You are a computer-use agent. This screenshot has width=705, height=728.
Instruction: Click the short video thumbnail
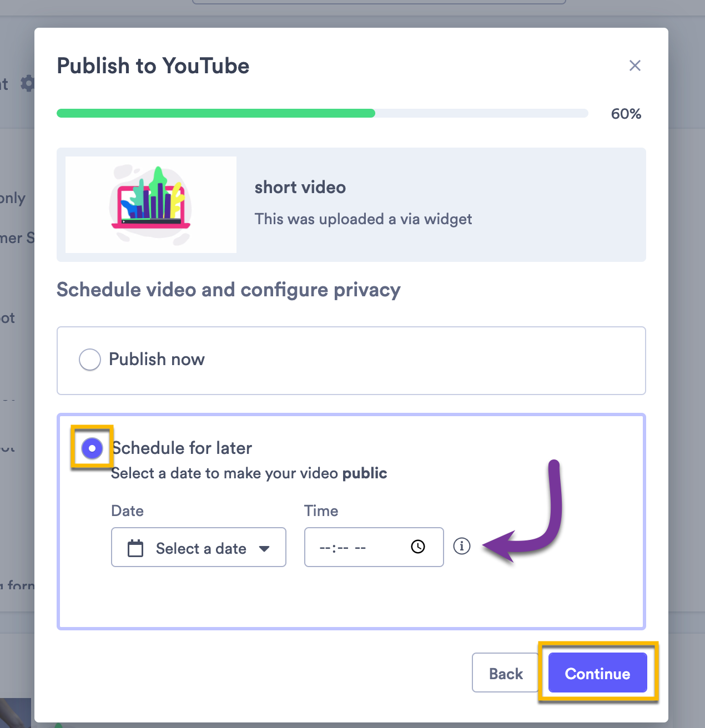(x=151, y=205)
